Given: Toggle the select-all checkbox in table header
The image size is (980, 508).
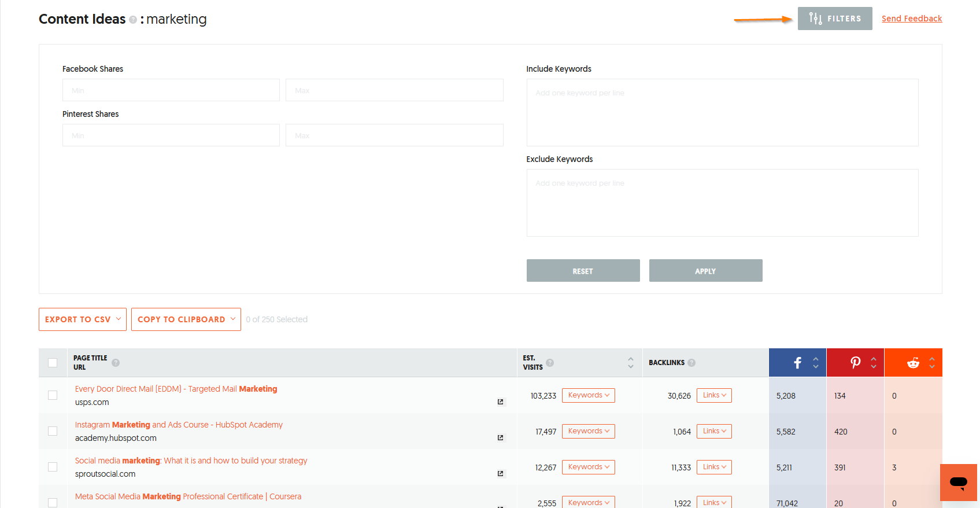Looking at the screenshot, I should pos(53,363).
